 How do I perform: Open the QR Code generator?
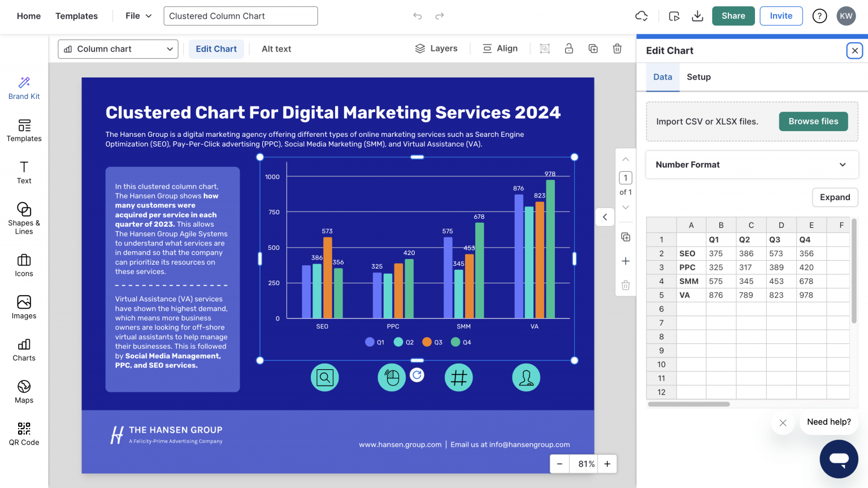tap(24, 433)
